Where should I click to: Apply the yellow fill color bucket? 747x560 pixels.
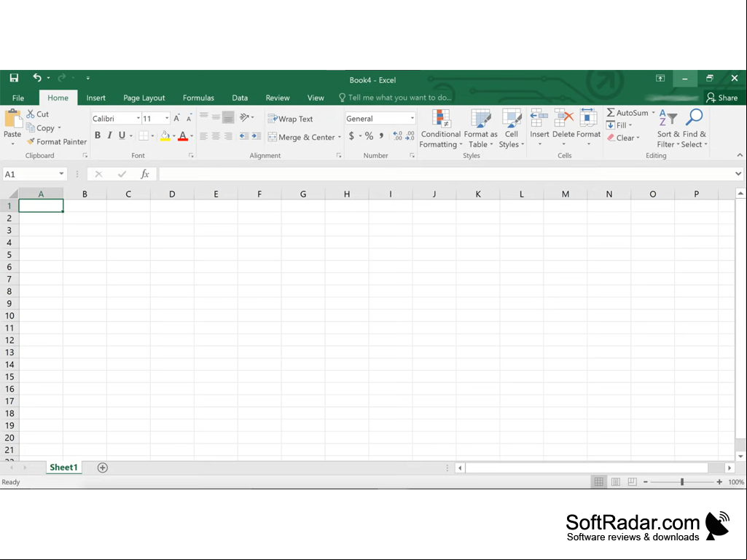(x=165, y=136)
